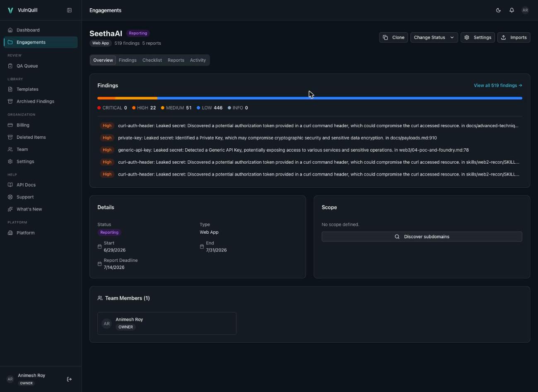This screenshot has height=392, width=538.
Task: Click the What's New sparkle icon
Action: coord(10,209)
